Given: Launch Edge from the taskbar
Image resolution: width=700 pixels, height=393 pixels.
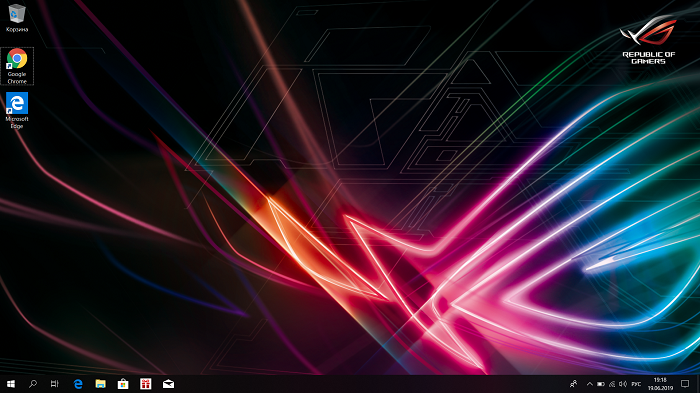Looking at the screenshot, I should (x=78, y=384).
